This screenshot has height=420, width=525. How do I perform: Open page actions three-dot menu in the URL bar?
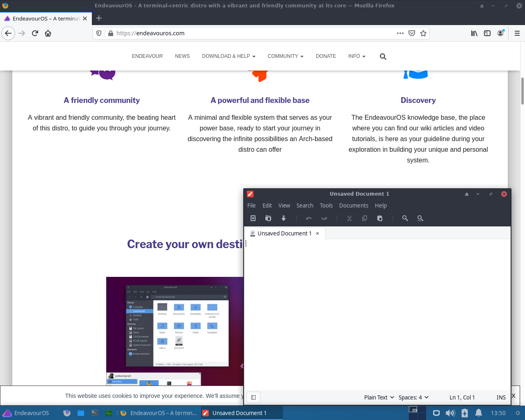(400, 33)
